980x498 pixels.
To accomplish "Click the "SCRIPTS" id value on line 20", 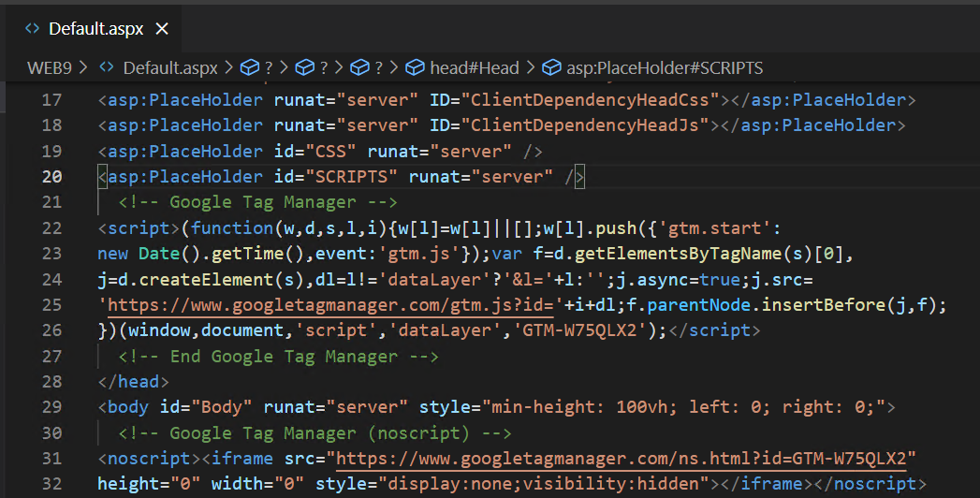I will (x=352, y=177).
